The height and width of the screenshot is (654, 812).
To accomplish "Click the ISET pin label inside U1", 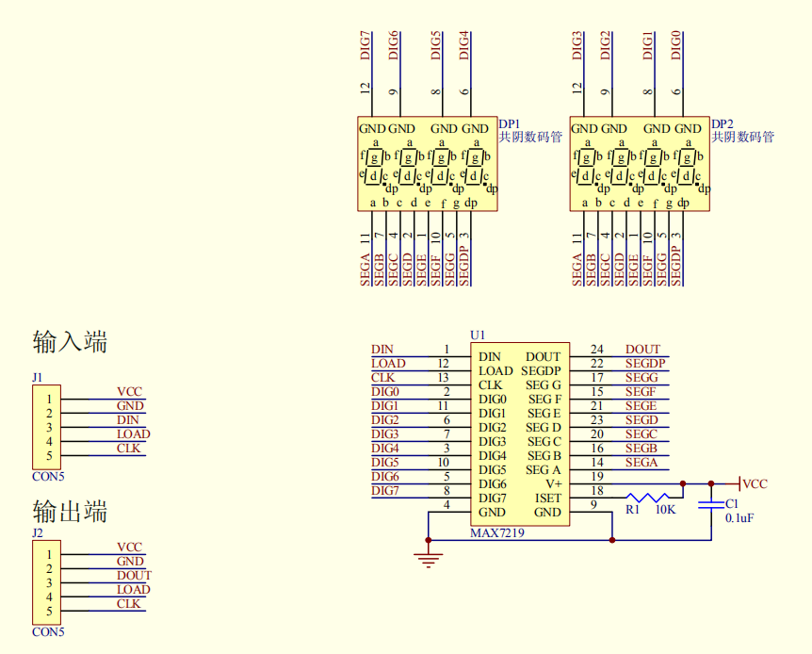I will [548, 498].
